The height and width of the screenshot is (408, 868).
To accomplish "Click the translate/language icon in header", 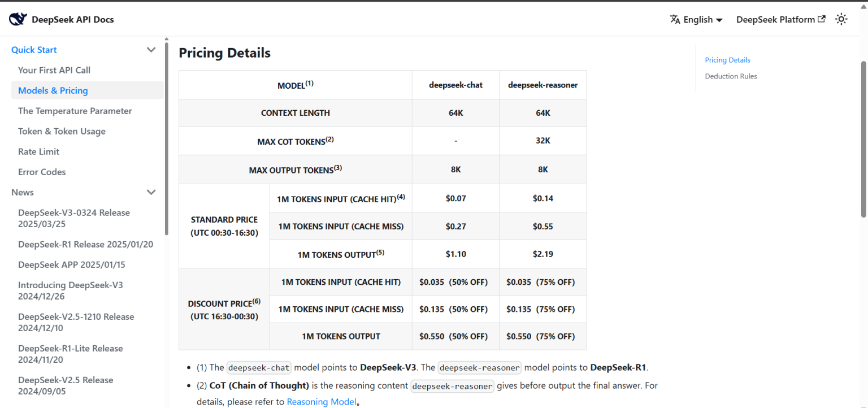I will 676,19.
